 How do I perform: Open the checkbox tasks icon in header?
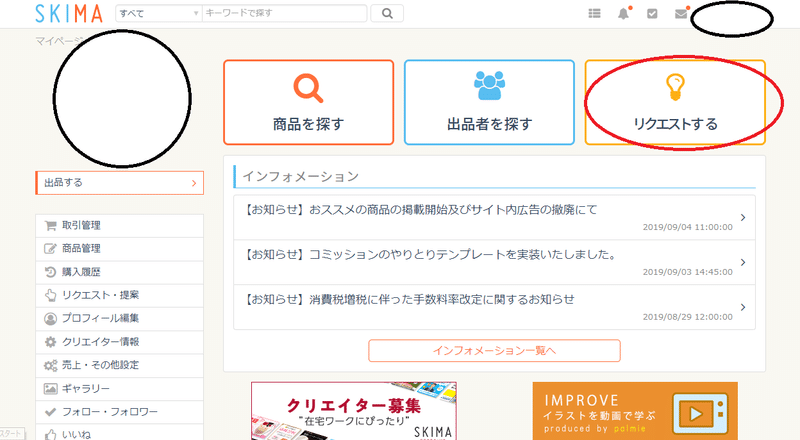pyautogui.click(x=652, y=13)
